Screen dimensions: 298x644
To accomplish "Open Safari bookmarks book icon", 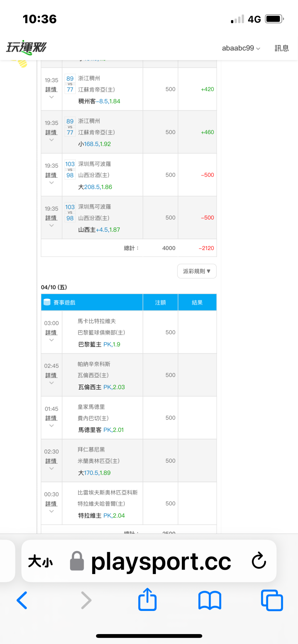I will pos(210,600).
